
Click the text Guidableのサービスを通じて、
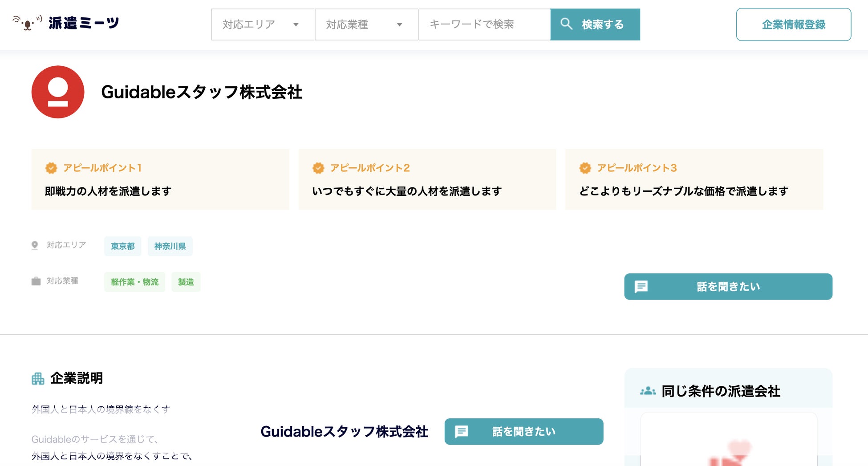[x=96, y=440]
